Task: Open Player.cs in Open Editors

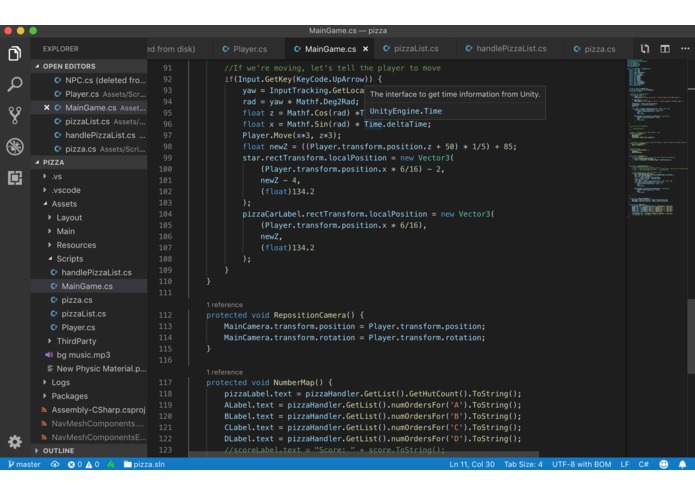Action: [89, 94]
